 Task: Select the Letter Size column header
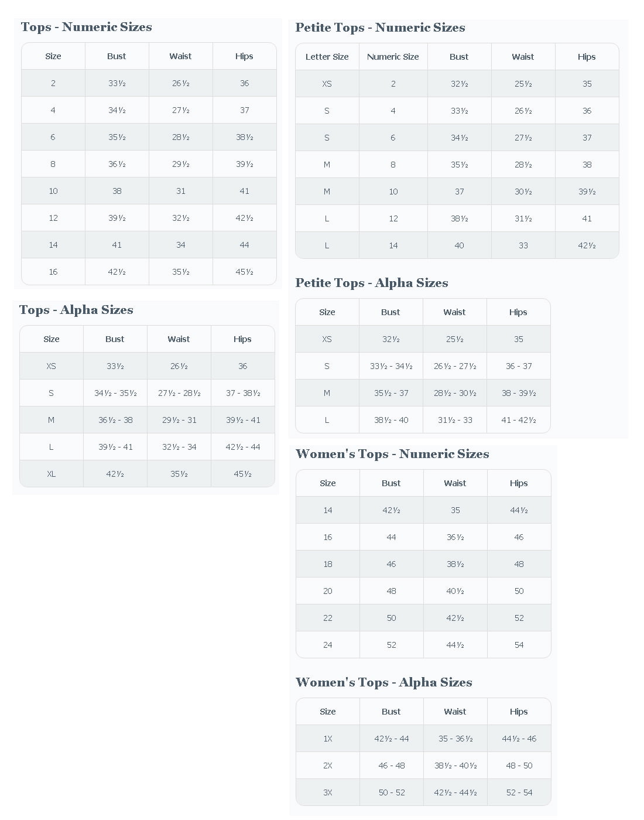click(327, 57)
